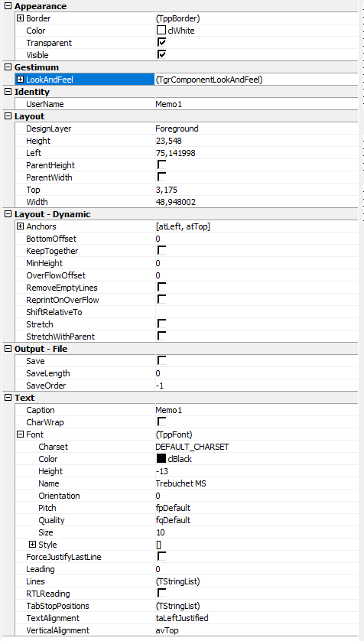Collapse the Layout - Dynamic category
Viewport: 364px width, 641px height.
point(8,214)
